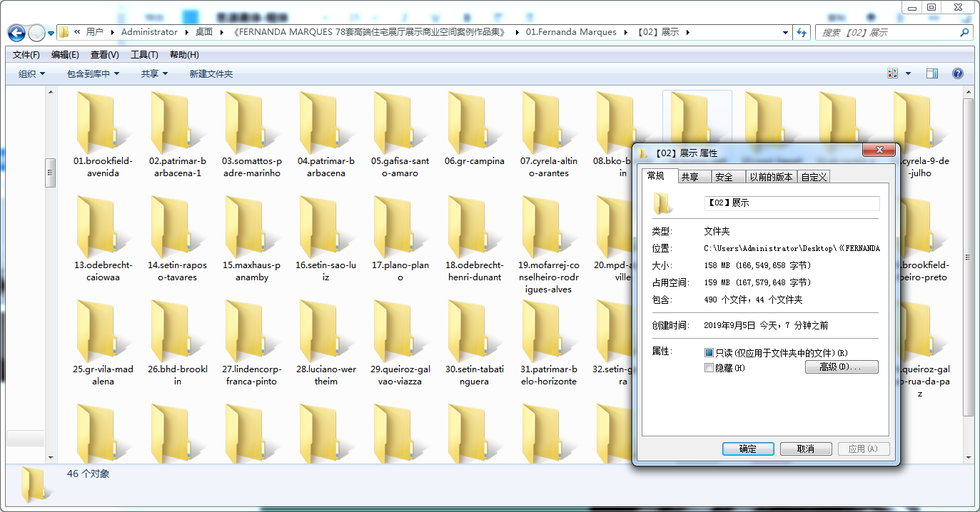
Task: Click the Forward navigation arrow button
Action: pos(36,32)
